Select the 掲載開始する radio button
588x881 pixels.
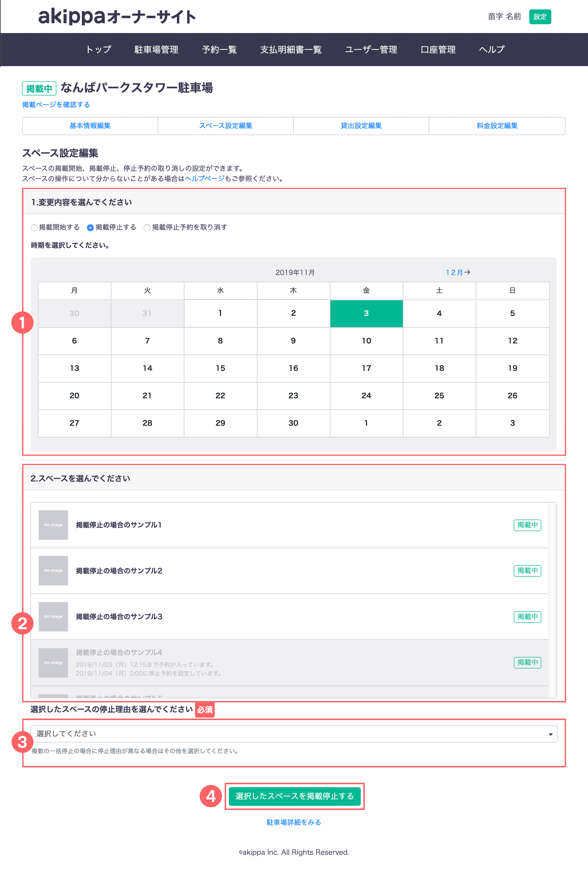(x=34, y=228)
